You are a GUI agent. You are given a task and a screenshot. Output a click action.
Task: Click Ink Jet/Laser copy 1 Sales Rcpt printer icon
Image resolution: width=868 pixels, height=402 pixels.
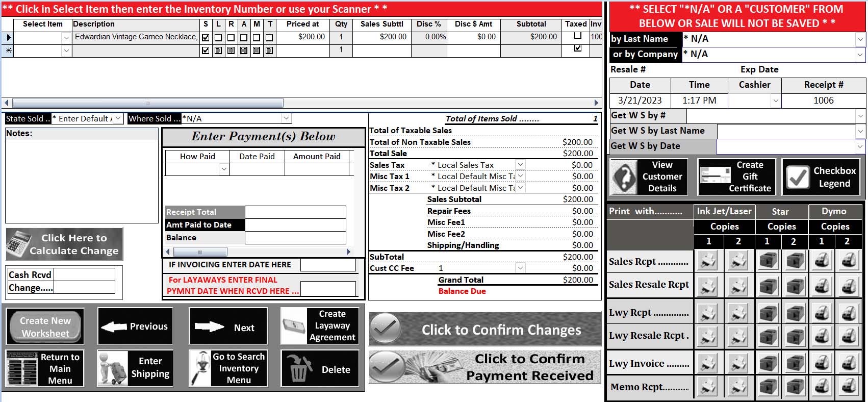point(708,261)
